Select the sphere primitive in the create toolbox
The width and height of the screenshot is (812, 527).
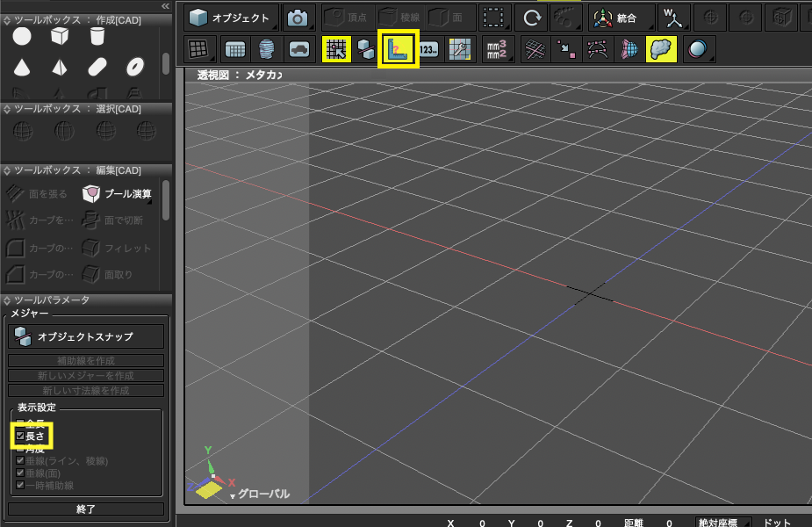(22, 36)
